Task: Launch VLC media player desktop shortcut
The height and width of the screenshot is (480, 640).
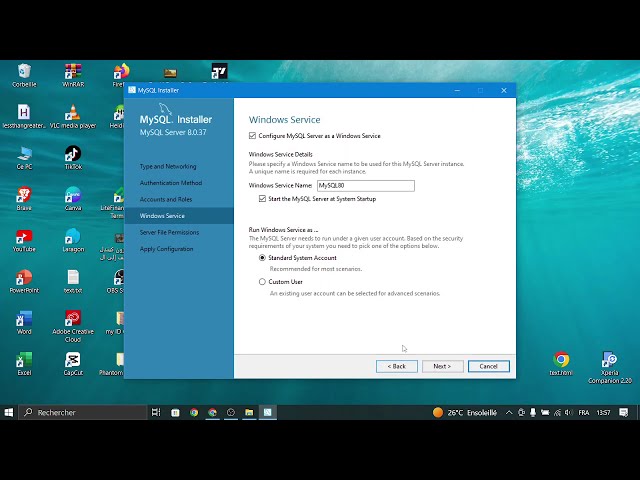Action: [x=73, y=117]
